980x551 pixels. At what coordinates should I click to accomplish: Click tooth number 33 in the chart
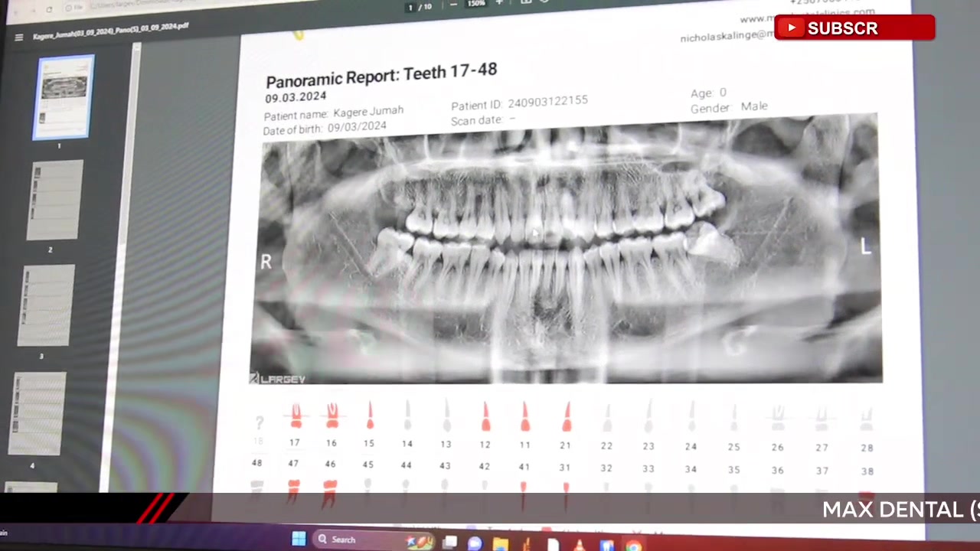tap(648, 468)
